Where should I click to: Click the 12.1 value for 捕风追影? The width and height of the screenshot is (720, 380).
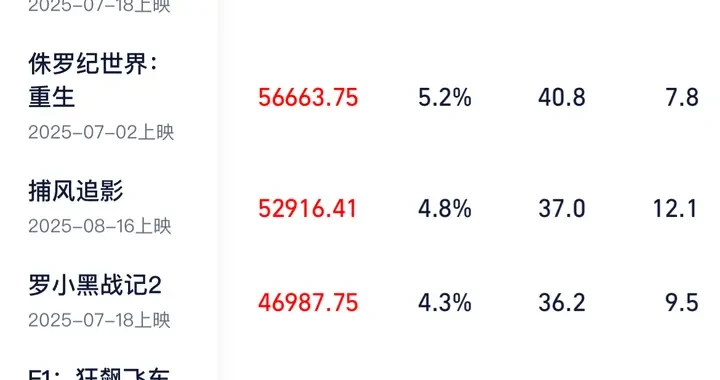[x=675, y=209]
